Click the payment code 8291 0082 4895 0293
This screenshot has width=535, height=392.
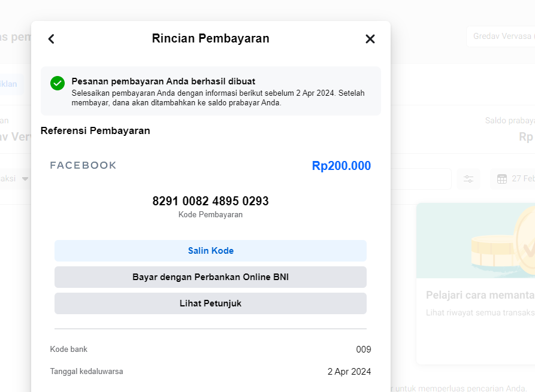click(210, 201)
